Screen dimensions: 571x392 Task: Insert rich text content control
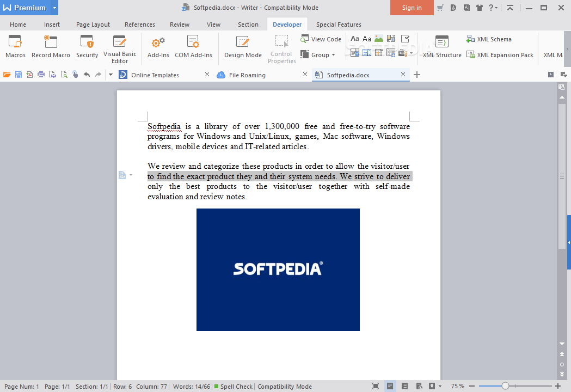click(355, 39)
